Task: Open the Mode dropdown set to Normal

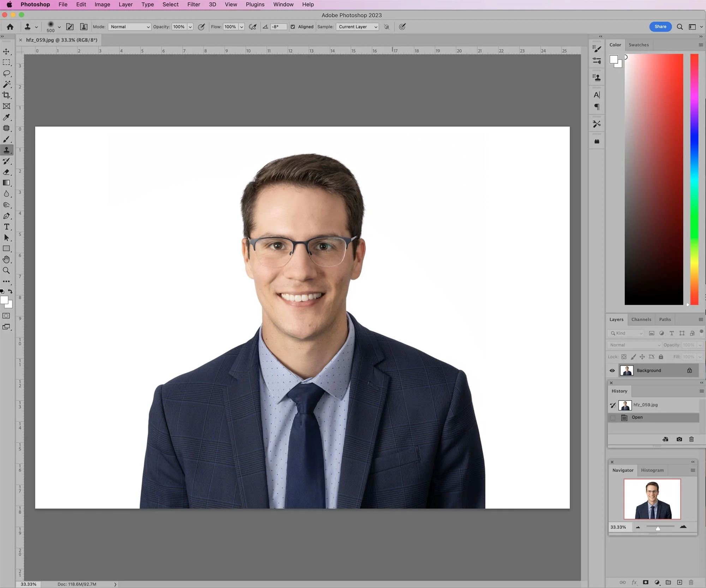Action: (x=129, y=27)
